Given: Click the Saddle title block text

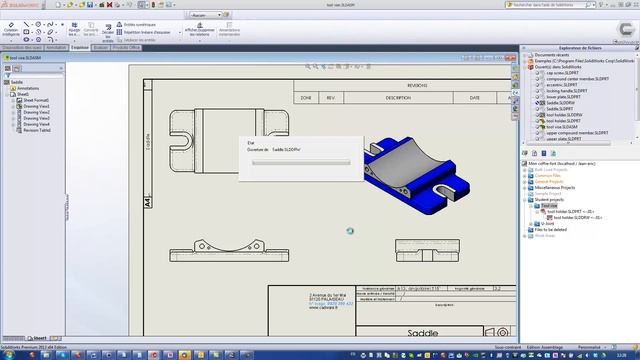Looking at the screenshot, I should pos(422,333).
